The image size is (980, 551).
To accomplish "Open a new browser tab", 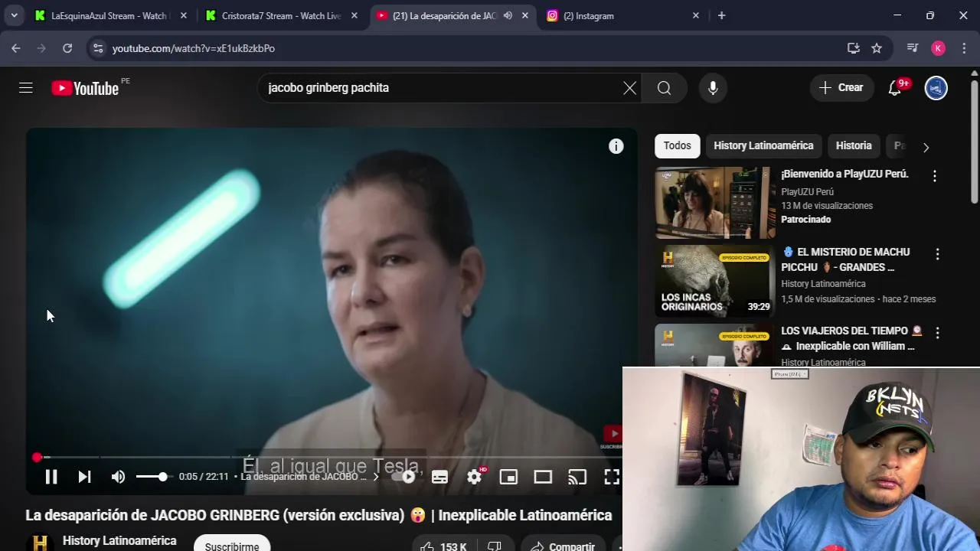I will coord(721,15).
